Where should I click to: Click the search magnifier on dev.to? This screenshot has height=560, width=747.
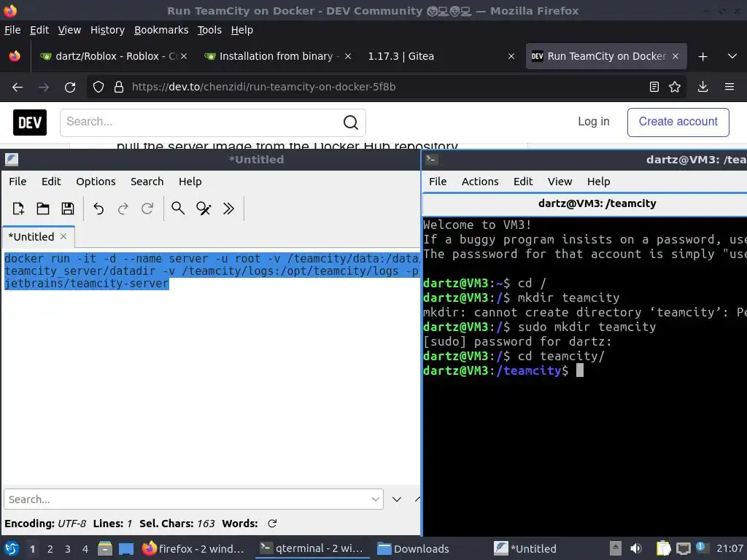(351, 122)
